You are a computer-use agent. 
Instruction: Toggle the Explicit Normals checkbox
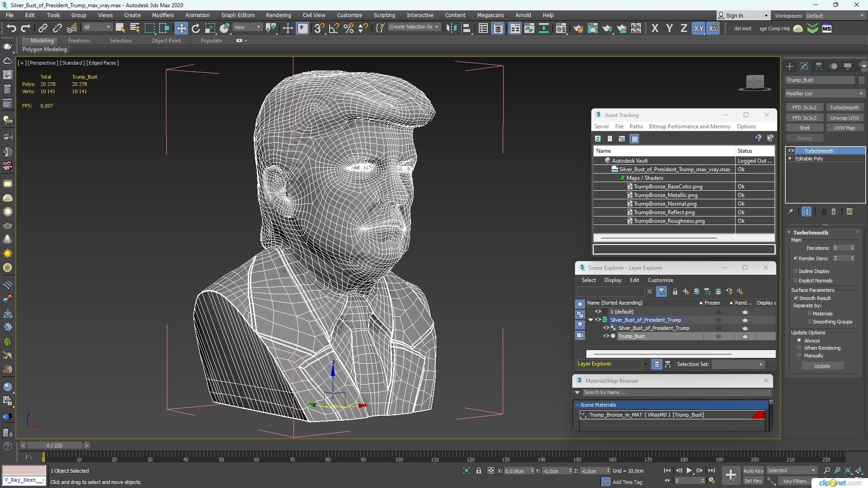pos(796,280)
